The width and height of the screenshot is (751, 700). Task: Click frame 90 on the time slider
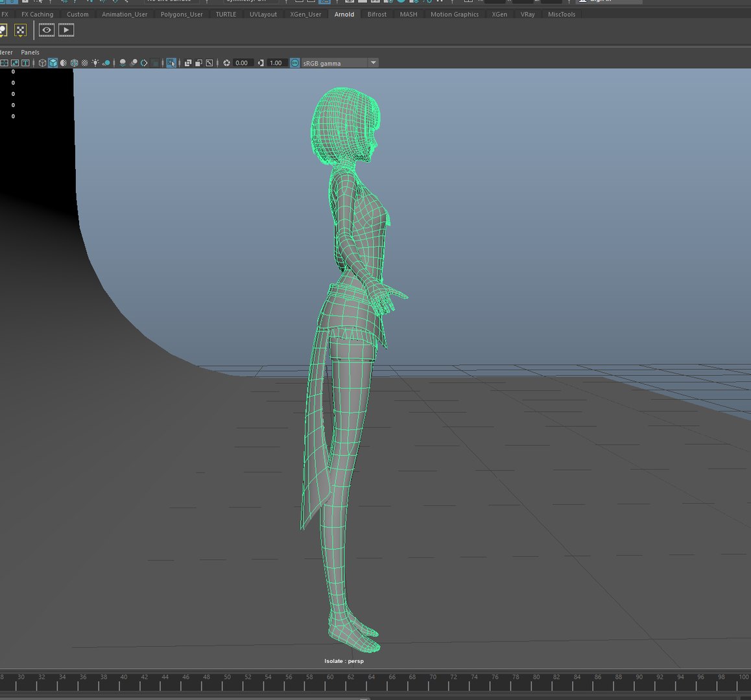pyautogui.click(x=639, y=677)
